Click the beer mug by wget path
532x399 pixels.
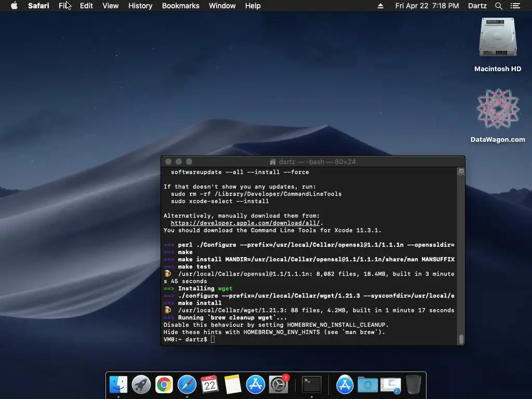168,310
